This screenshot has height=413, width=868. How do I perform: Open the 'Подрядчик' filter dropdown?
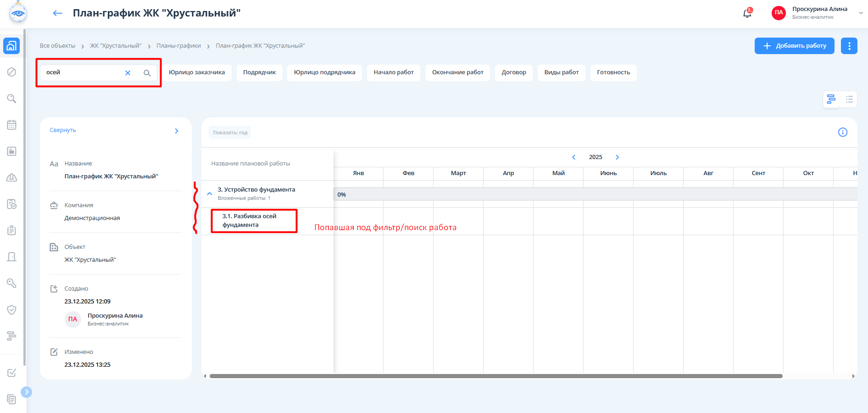tap(259, 72)
